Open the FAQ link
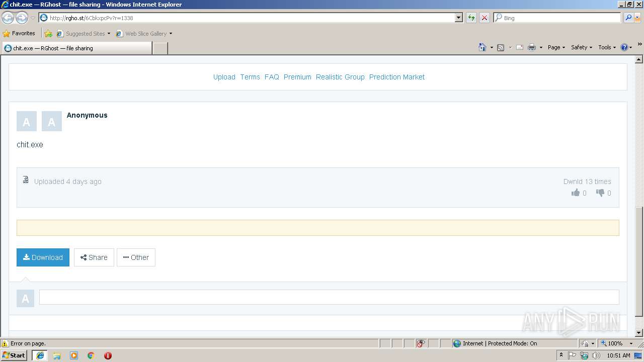The height and width of the screenshot is (362, 644). [272, 77]
